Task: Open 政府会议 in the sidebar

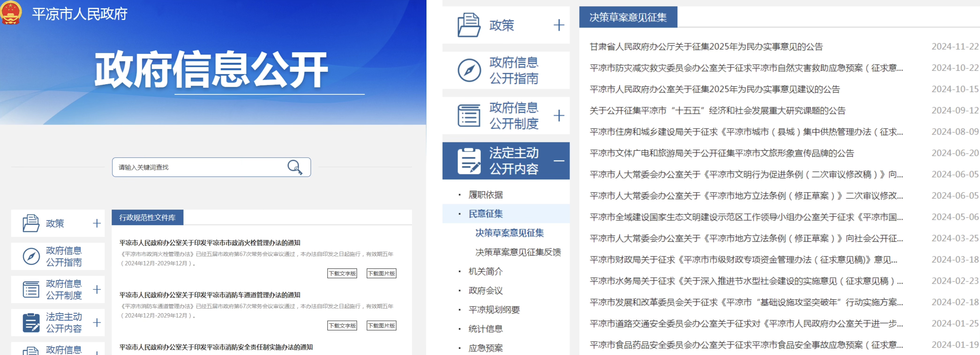Action: click(x=486, y=290)
